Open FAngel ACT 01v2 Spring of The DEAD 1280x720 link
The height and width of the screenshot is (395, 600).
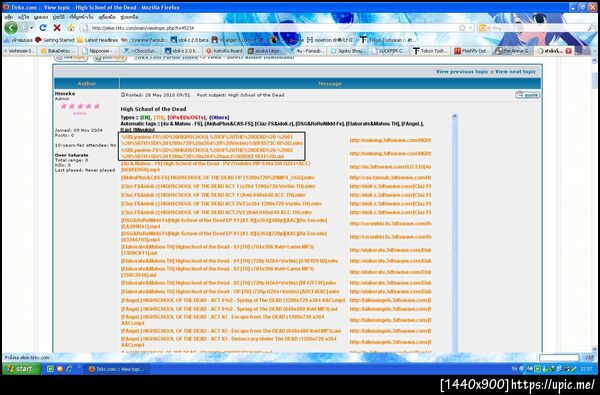click(x=233, y=300)
